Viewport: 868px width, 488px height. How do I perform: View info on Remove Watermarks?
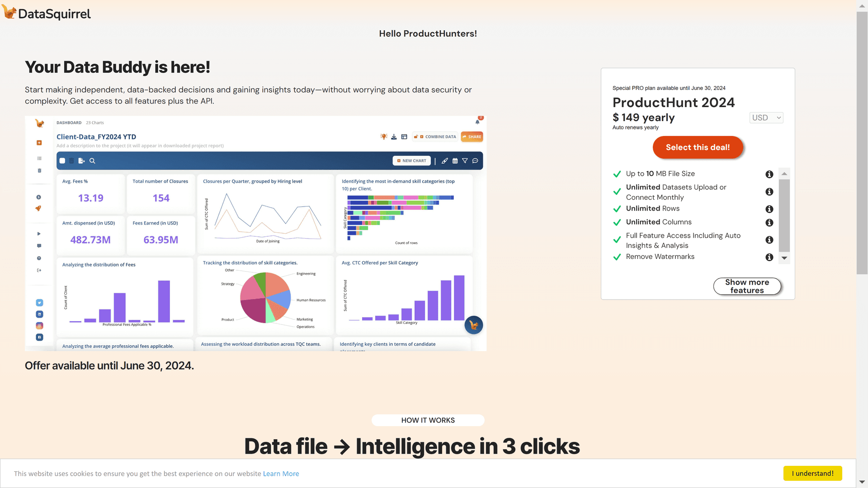pyautogui.click(x=769, y=257)
